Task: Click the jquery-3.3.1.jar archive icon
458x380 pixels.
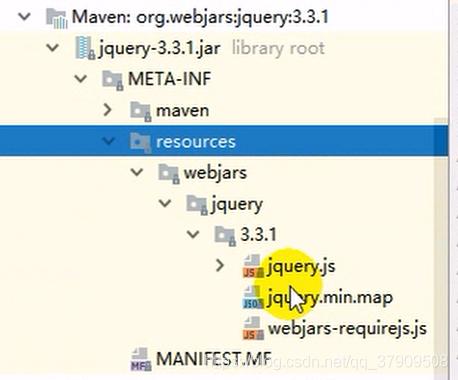Action: pyautogui.click(x=85, y=48)
